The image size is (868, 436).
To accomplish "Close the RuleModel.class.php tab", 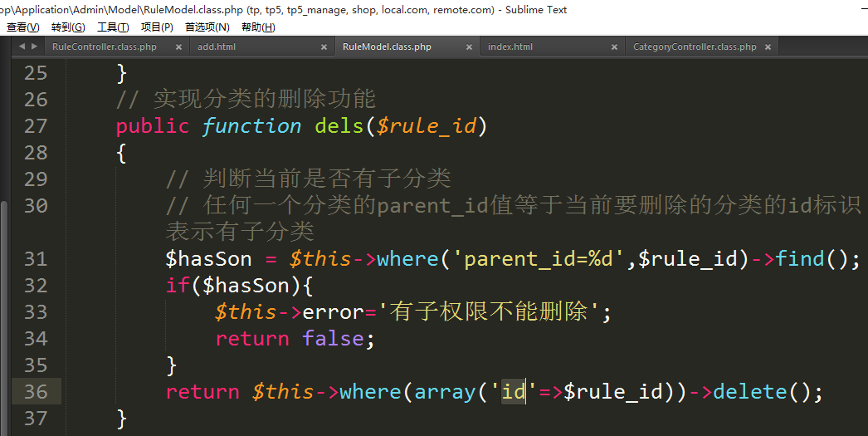I will 469,47.
